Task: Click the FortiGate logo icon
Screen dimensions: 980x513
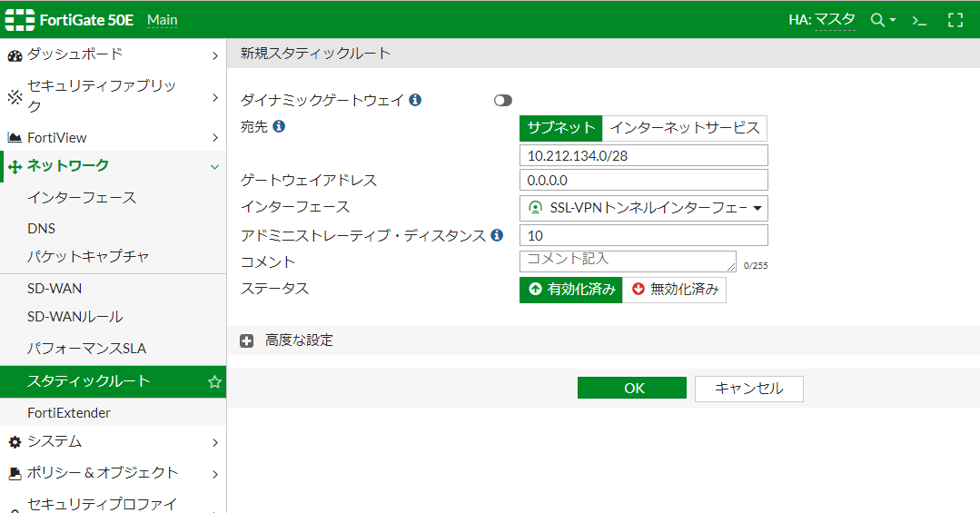Action: 19,20
